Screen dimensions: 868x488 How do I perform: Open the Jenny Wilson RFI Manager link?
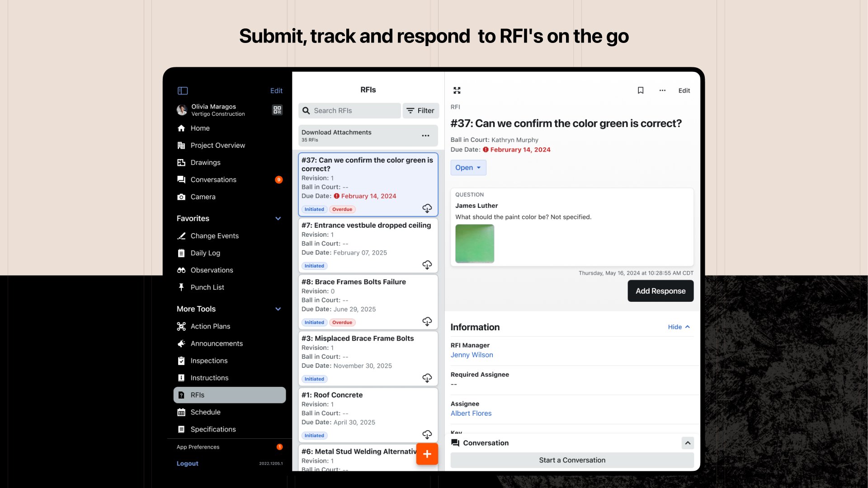pyautogui.click(x=472, y=355)
